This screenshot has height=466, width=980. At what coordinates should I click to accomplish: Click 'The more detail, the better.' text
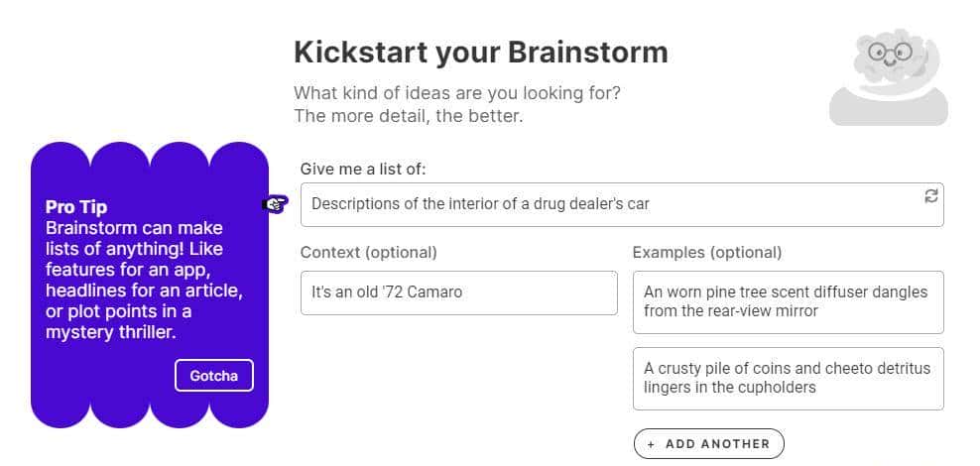[408, 116]
